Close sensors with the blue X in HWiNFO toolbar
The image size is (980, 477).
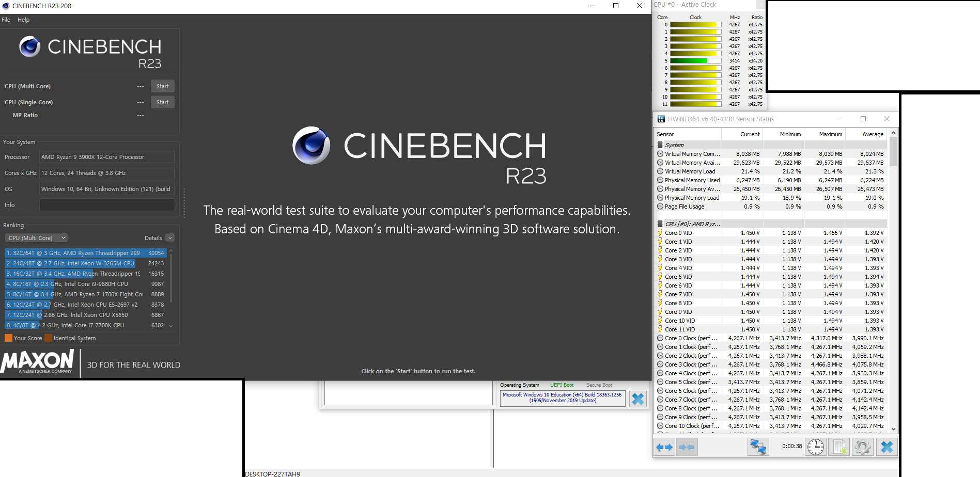pyautogui.click(x=886, y=447)
